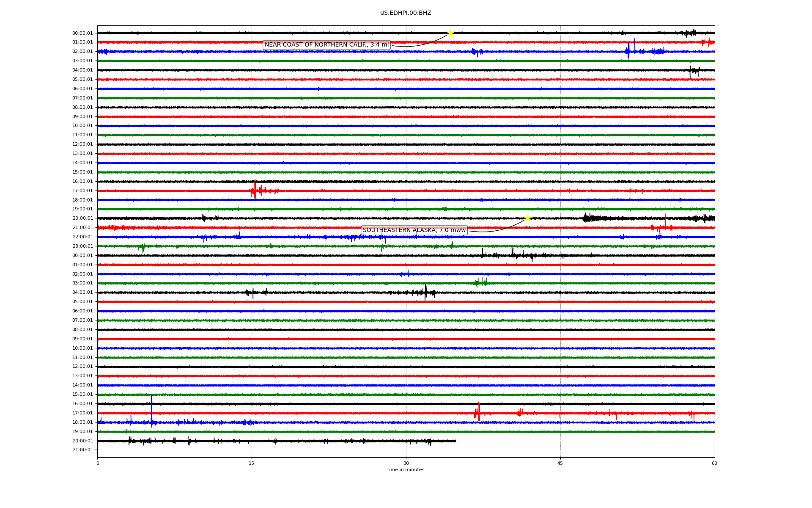Image resolution: width=812 pixels, height=508 pixels.
Task: Click the blue spike on first 02:00:01 trace right side
Action: click(x=629, y=51)
